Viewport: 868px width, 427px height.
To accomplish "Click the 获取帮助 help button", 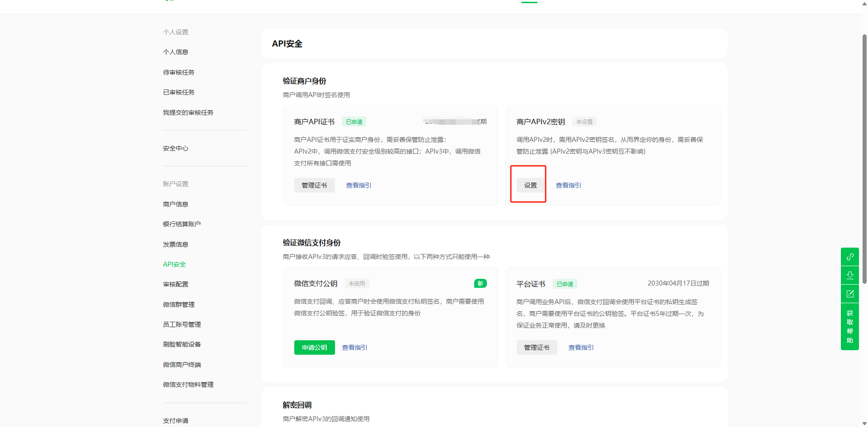I will 849,327.
